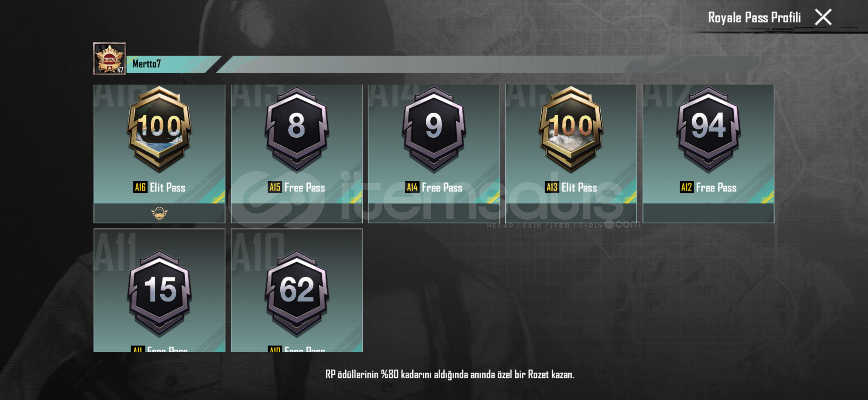Tap the helmet emblem under A16 card
The height and width of the screenshot is (400, 868).
[159, 213]
